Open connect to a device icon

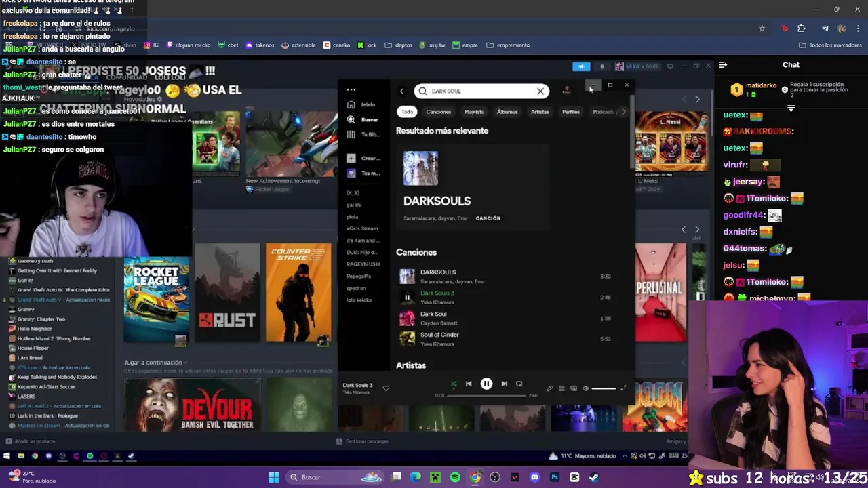pos(574,388)
